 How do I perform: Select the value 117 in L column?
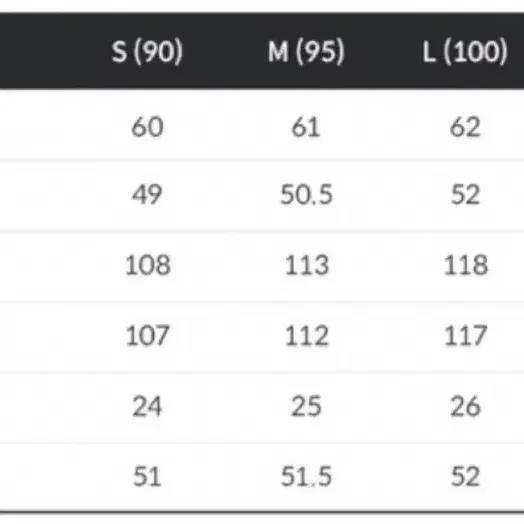pyautogui.click(x=466, y=336)
